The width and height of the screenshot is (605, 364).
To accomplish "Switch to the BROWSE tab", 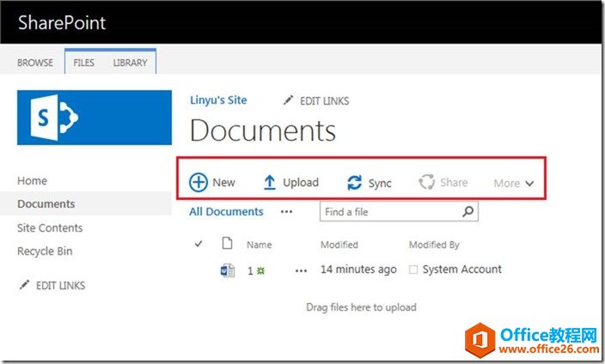I will coord(35,63).
